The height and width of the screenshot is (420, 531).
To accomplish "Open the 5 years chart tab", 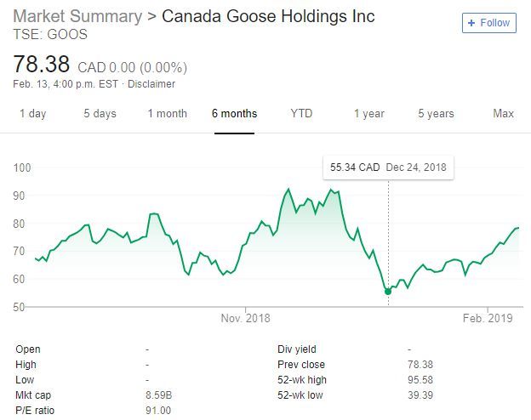I will coord(436,114).
